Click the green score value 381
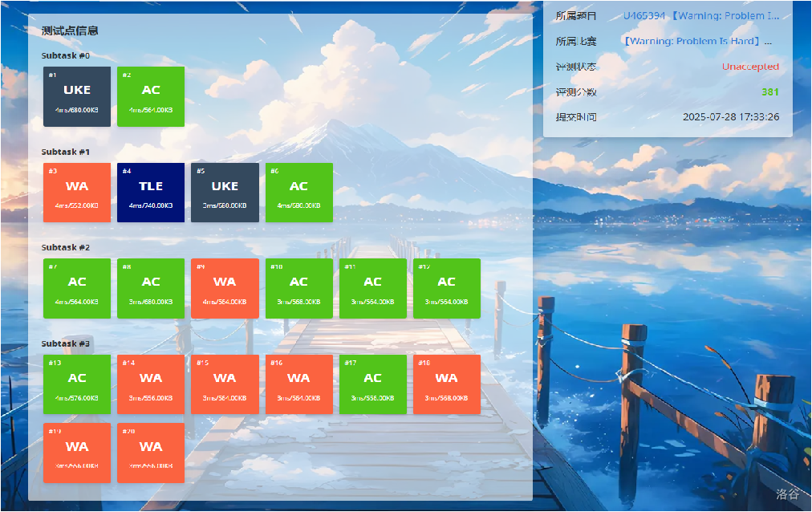 [x=769, y=92]
